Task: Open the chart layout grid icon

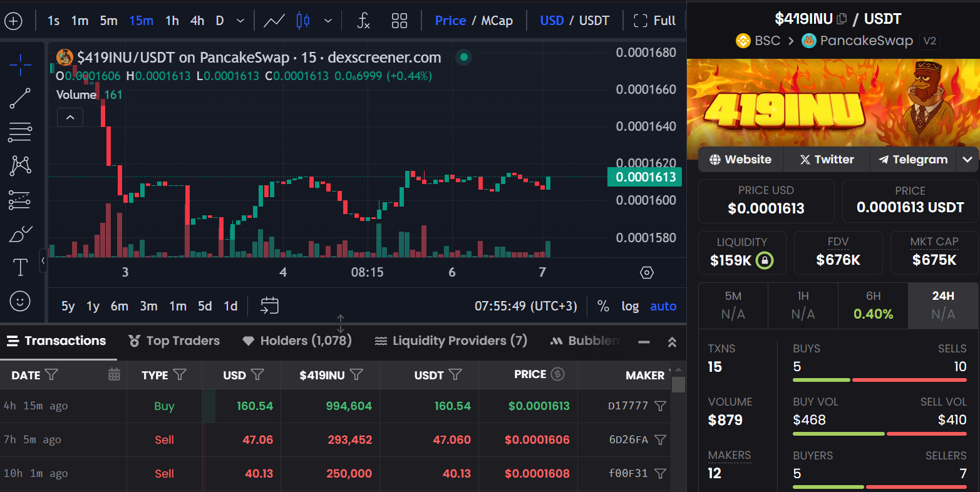Action: click(400, 21)
